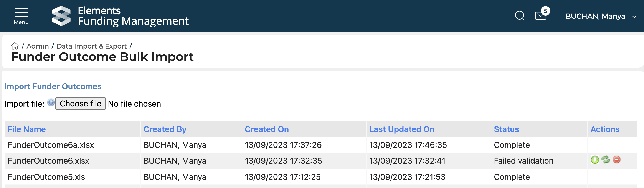Open Data Import & Export breadcrumb
The image size is (644, 188).
pos(91,46)
